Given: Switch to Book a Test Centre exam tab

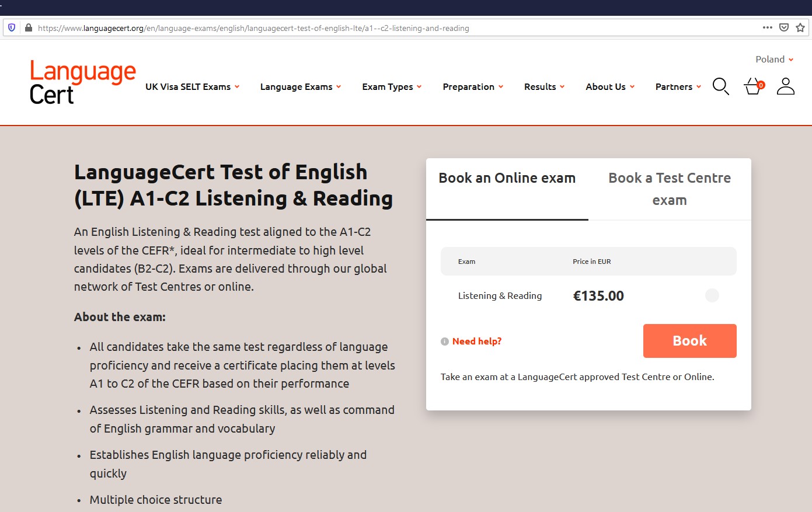Looking at the screenshot, I should (x=670, y=189).
